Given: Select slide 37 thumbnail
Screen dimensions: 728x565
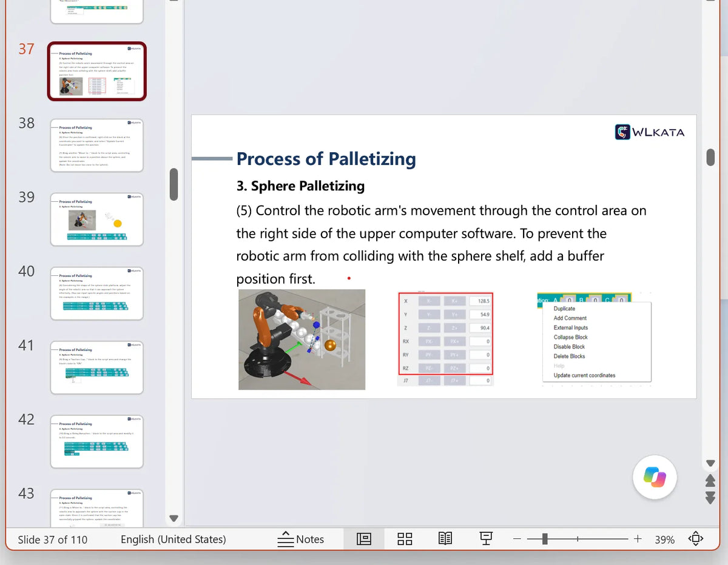Looking at the screenshot, I should pos(97,71).
